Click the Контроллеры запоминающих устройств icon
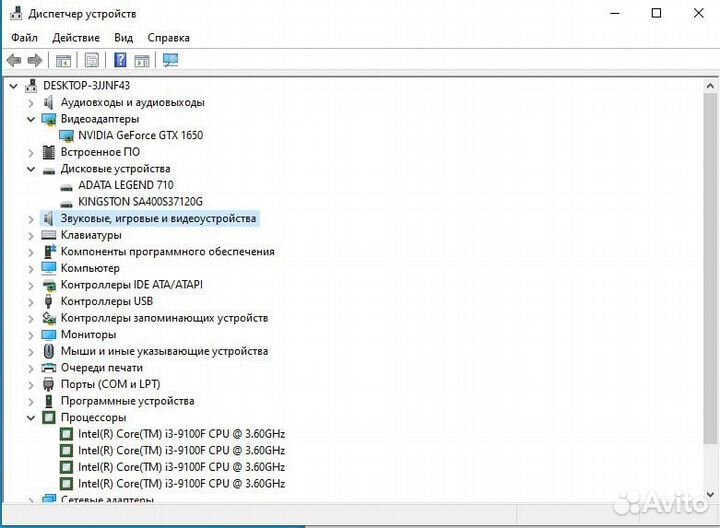Viewport: 720px width, 528px height. (x=49, y=318)
